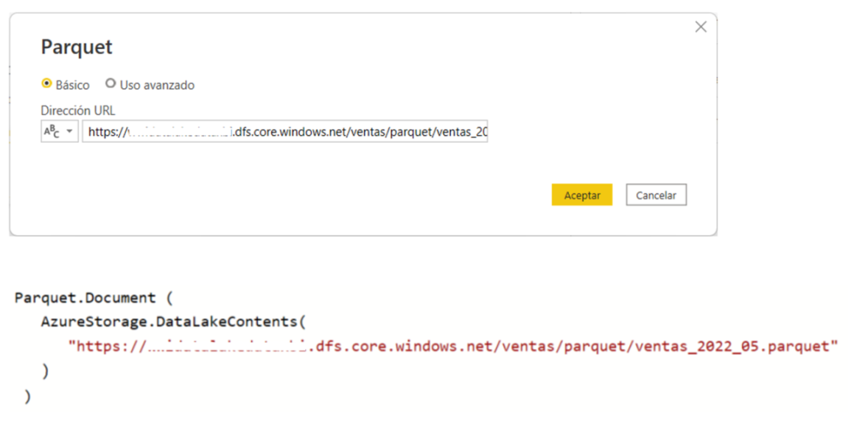Screen dimensions: 868x427
Task: Close the Parquet dialog with the X
Action: (x=700, y=27)
